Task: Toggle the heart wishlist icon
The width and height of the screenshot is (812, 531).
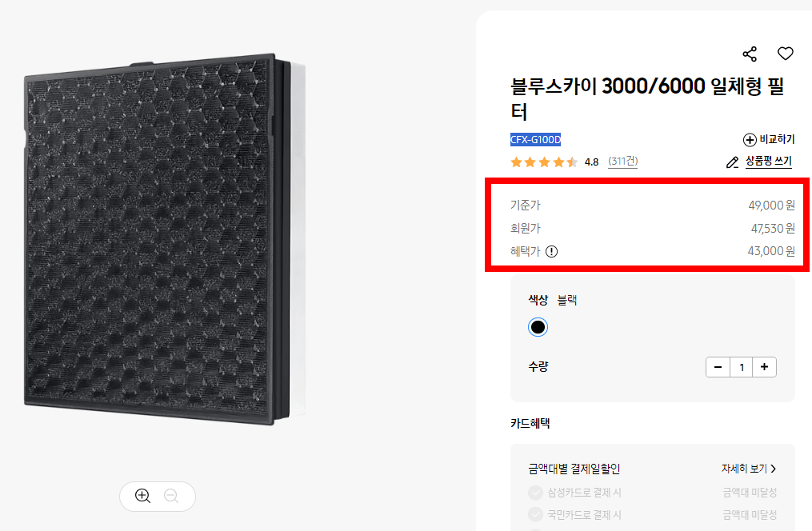Action: pyautogui.click(x=785, y=54)
